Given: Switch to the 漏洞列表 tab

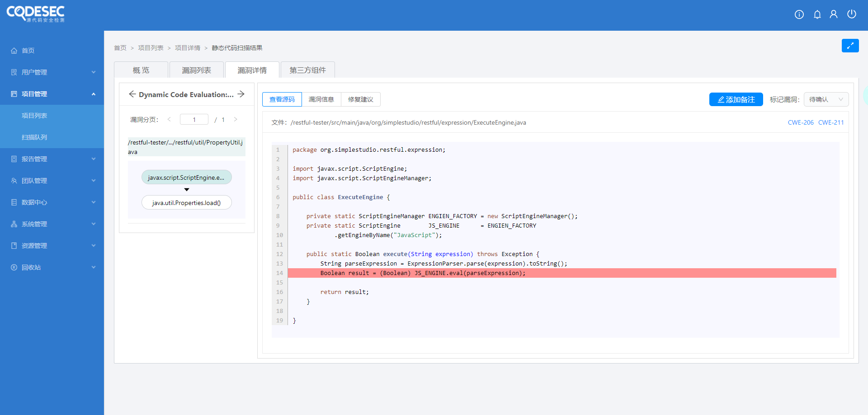Looking at the screenshot, I should (x=196, y=70).
